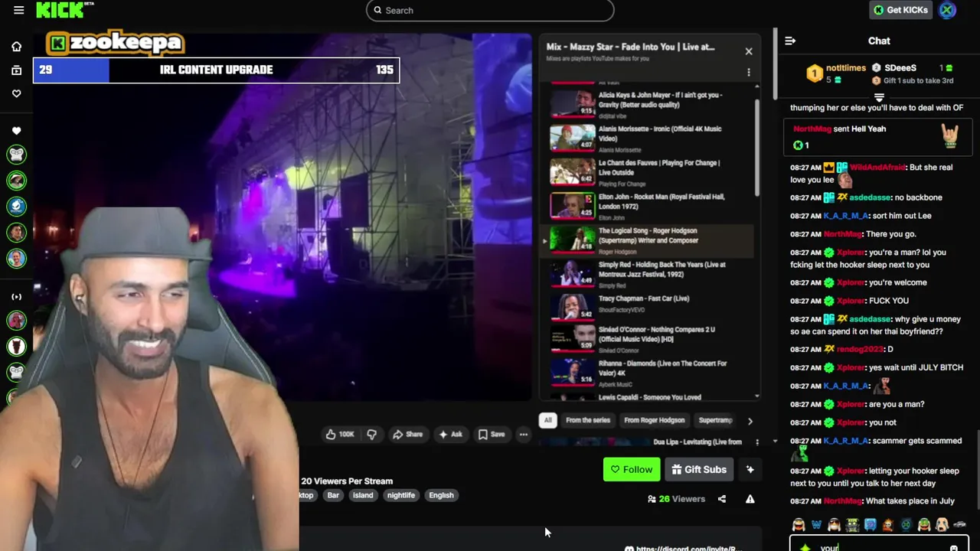Click the filled heart followed channels icon
Screen dimensions: 980x551
coord(16,131)
